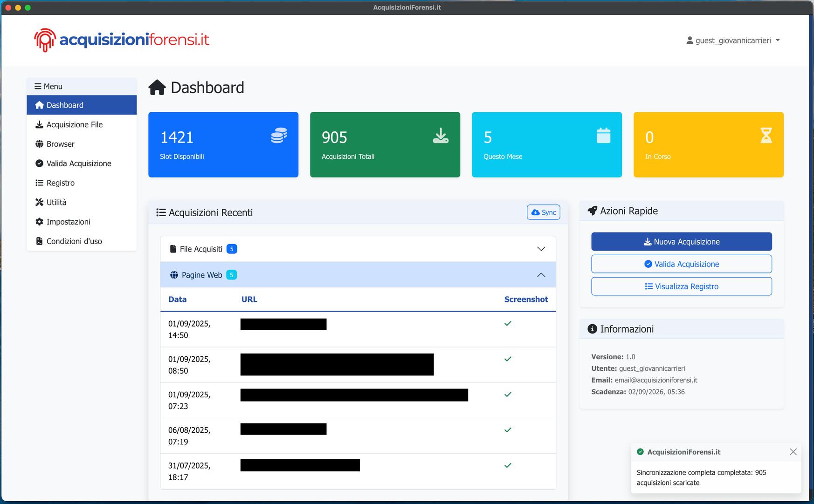
Task: Select Dashboard in sidebar menu
Action: tap(82, 105)
